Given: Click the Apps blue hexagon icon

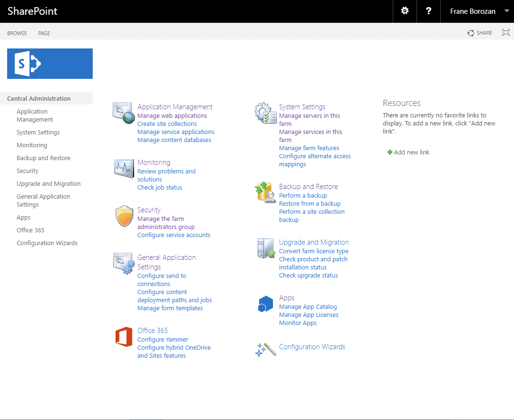Looking at the screenshot, I should point(265,304).
